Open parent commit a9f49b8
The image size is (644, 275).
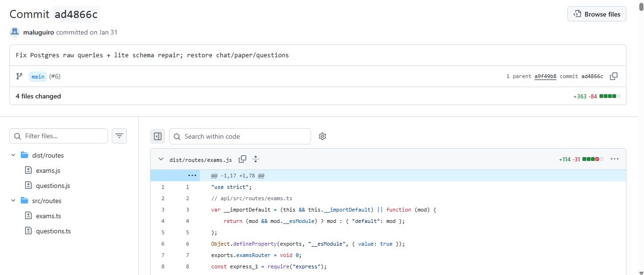546,76
